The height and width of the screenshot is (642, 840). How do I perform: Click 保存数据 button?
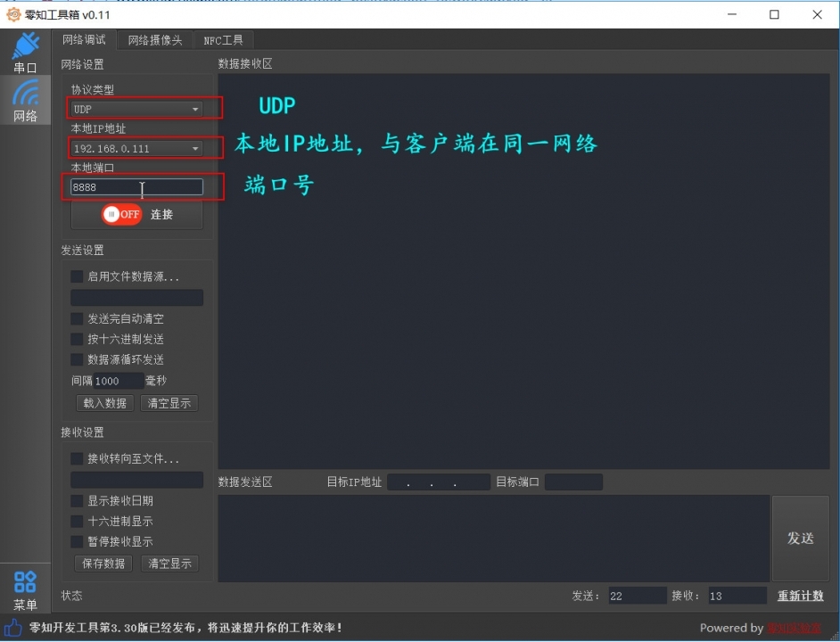(103, 564)
